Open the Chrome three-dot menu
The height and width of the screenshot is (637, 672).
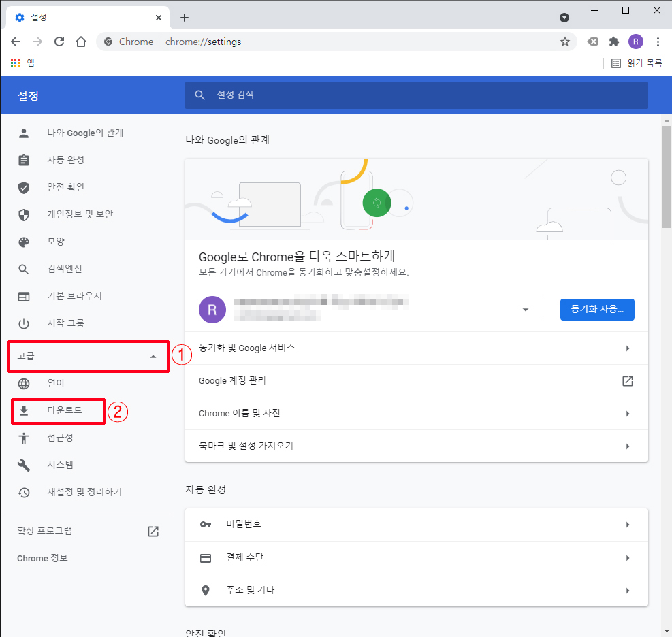(658, 42)
